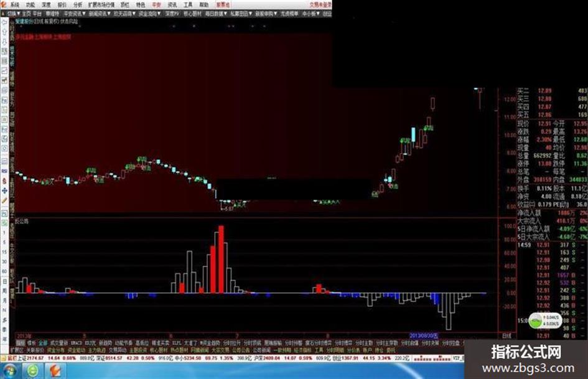Click the up arrow icon at the top of the left sidebar
This screenshot has width=588, height=379.
[4, 32]
